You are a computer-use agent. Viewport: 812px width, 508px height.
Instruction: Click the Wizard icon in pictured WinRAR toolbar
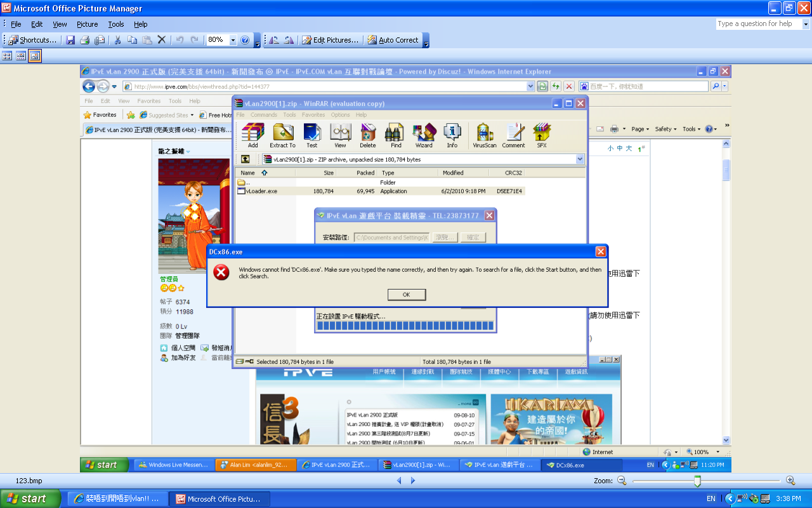424,135
